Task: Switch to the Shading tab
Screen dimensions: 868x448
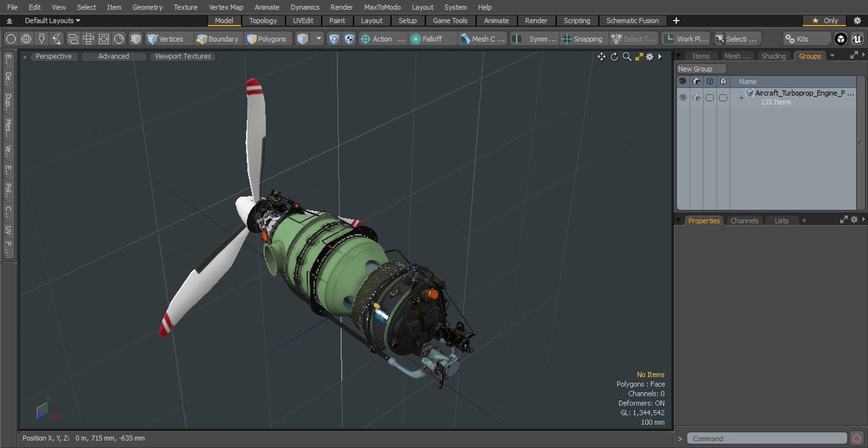Action: [x=774, y=56]
